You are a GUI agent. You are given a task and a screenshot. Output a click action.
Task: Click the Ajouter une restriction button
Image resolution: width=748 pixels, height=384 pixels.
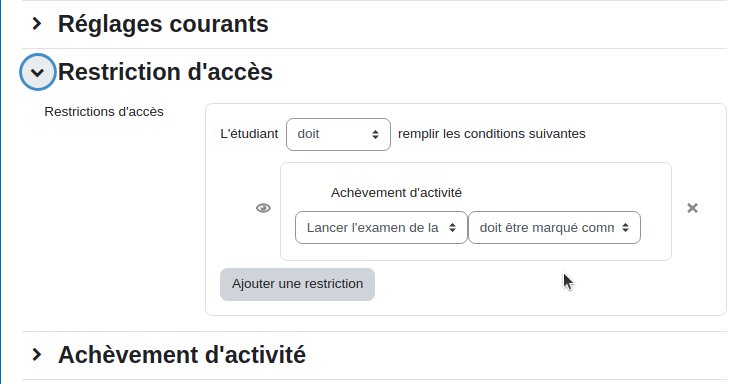point(297,284)
